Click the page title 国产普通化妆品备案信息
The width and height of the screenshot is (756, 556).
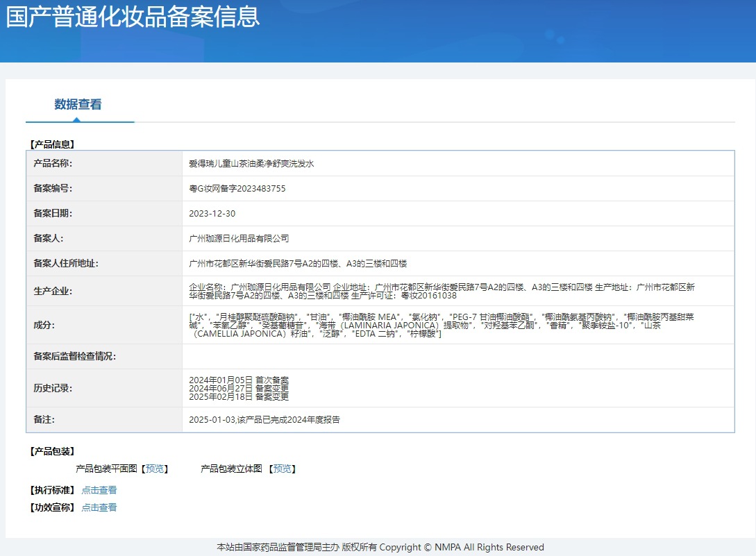point(133,17)
